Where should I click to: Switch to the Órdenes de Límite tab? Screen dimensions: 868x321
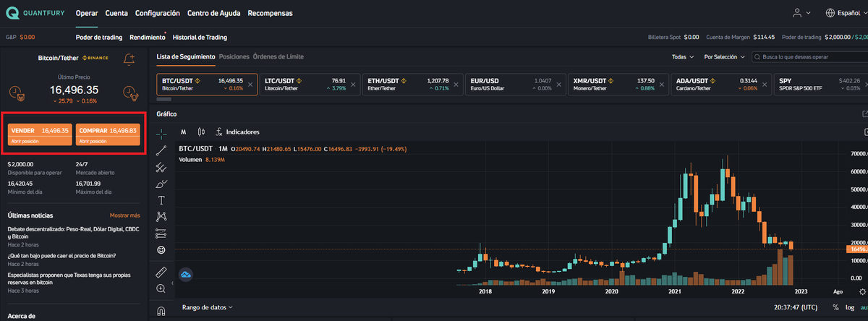coord(278,56)
